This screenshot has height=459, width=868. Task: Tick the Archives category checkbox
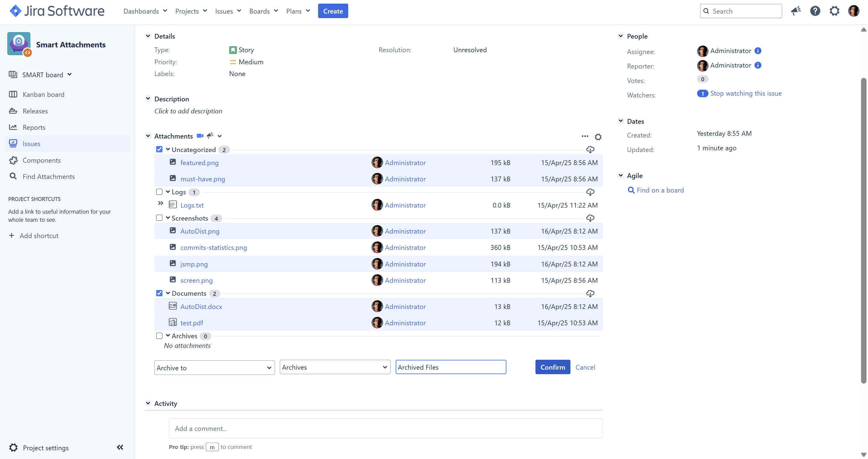point(159,336)
